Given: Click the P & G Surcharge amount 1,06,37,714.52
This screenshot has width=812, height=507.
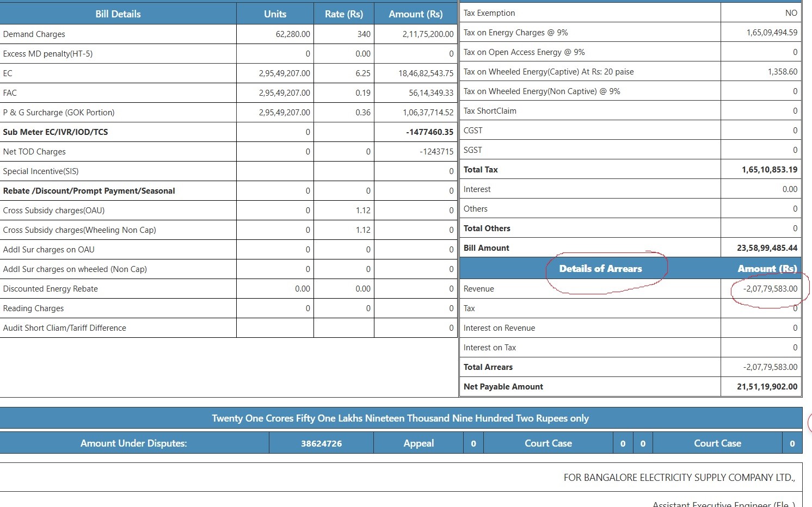Looking at the screenshot, I should [428, 113].
